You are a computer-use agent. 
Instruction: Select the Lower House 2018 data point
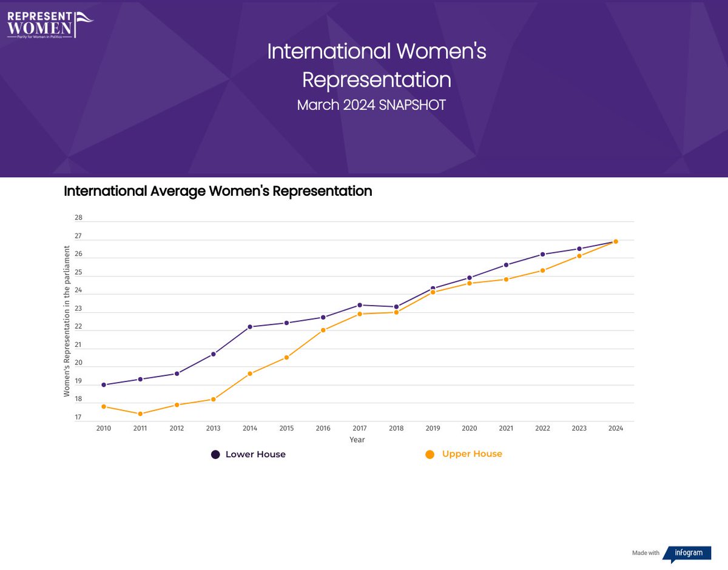point(396,307)
